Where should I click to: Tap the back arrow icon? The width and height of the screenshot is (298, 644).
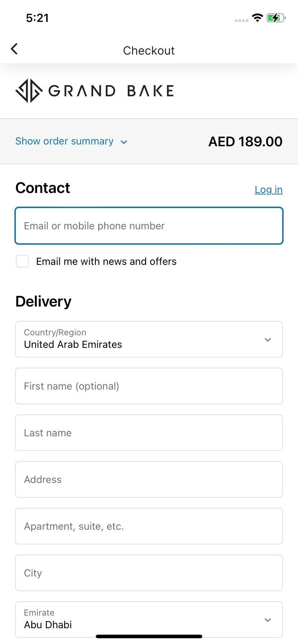tap(14, 49)
